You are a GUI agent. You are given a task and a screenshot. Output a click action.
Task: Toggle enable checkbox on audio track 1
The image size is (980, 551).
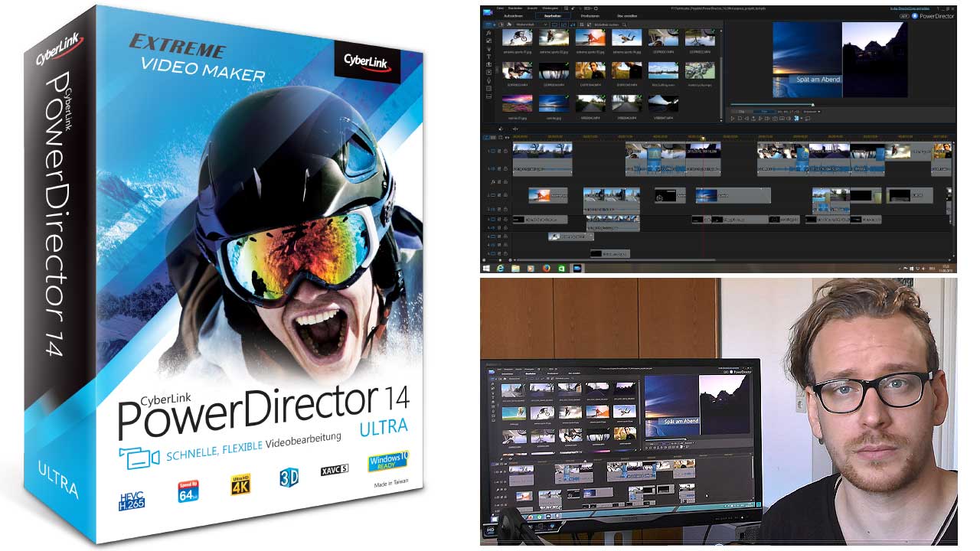pos(499,168)
